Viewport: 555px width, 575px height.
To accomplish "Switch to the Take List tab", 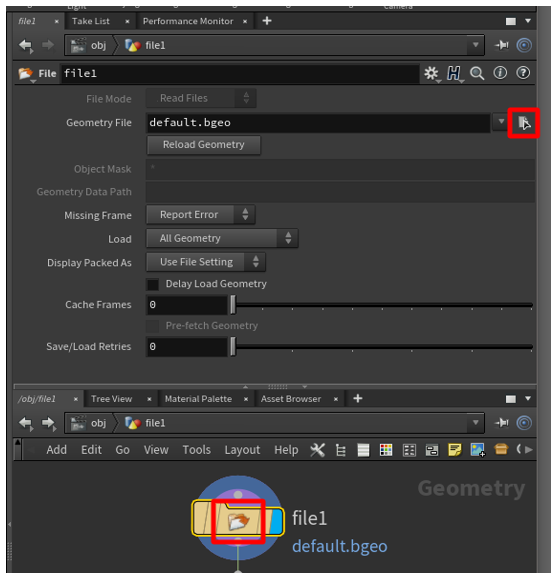I will (91, 21).
